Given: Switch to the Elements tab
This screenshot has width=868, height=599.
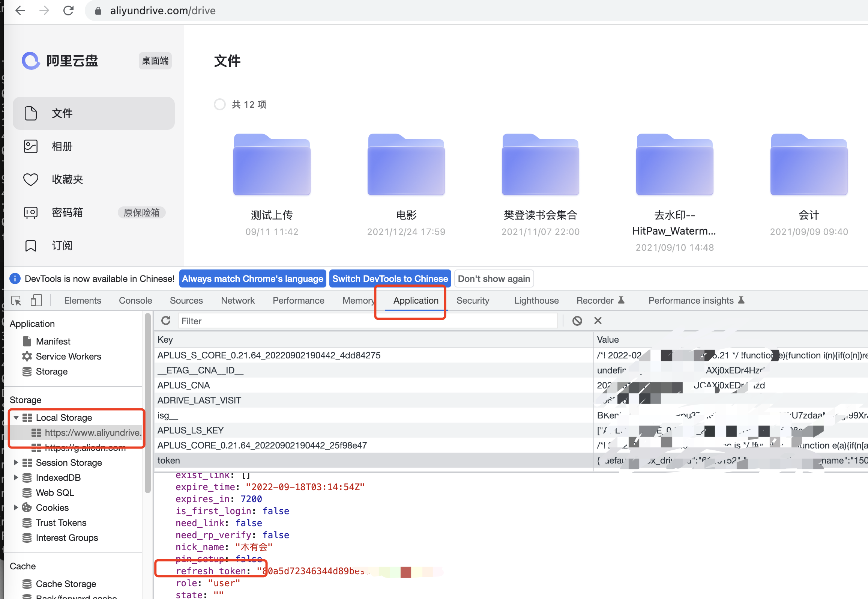Looking at the screenshot, I should click(x=83, y=301).
